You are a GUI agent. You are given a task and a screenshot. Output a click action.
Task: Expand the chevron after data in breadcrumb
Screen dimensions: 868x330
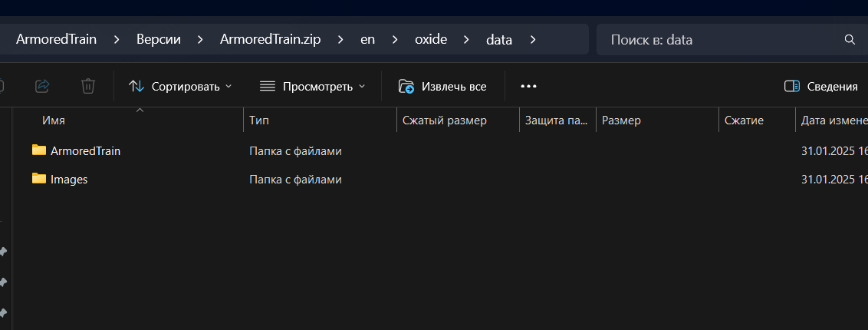(534, 39)
